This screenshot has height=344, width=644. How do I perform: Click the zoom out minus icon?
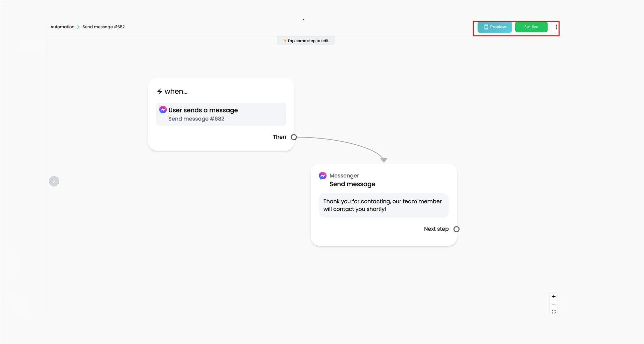[554, 304]
